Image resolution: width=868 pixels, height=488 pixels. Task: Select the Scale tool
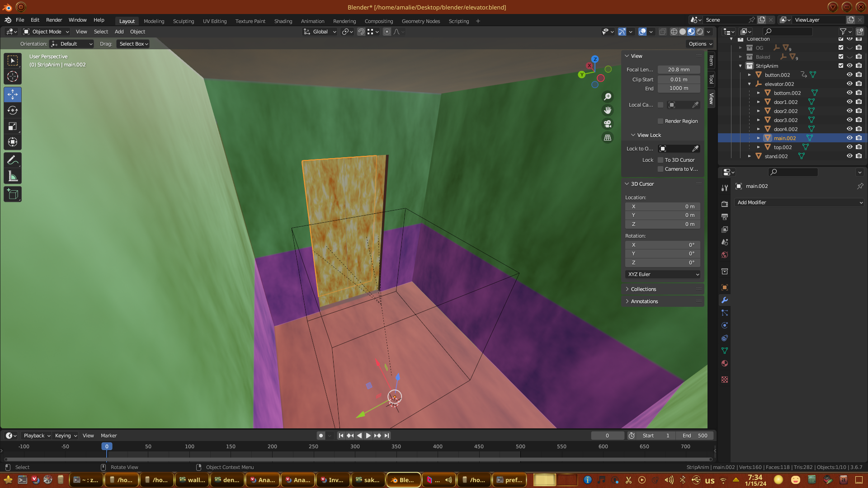pyautogui.click(x=13, y=127)
